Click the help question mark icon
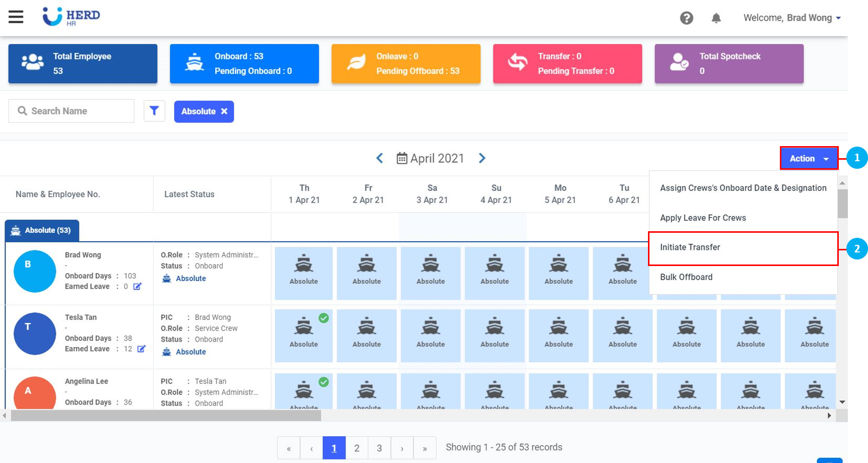The width and height of the screenshot is (868, 463). tap(686, 18)
